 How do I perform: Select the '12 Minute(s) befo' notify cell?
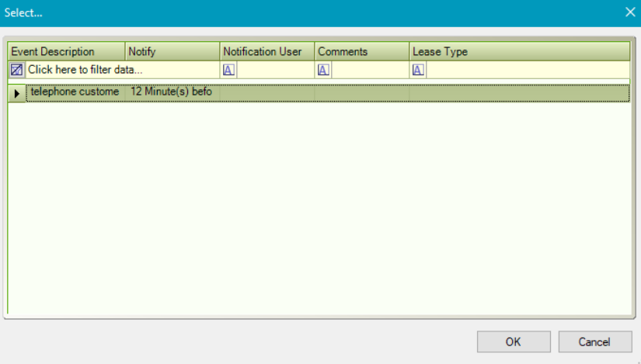point(172,92)
